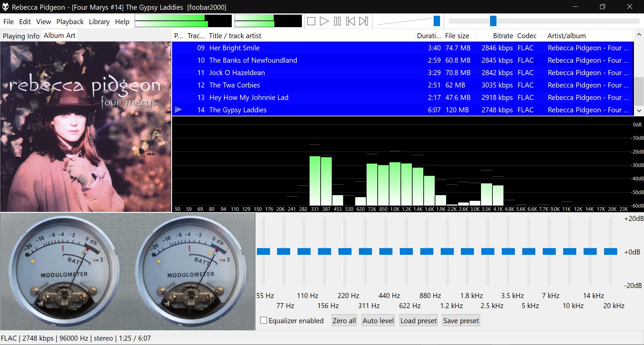
Task: Open the View menu
Action: 44,22
